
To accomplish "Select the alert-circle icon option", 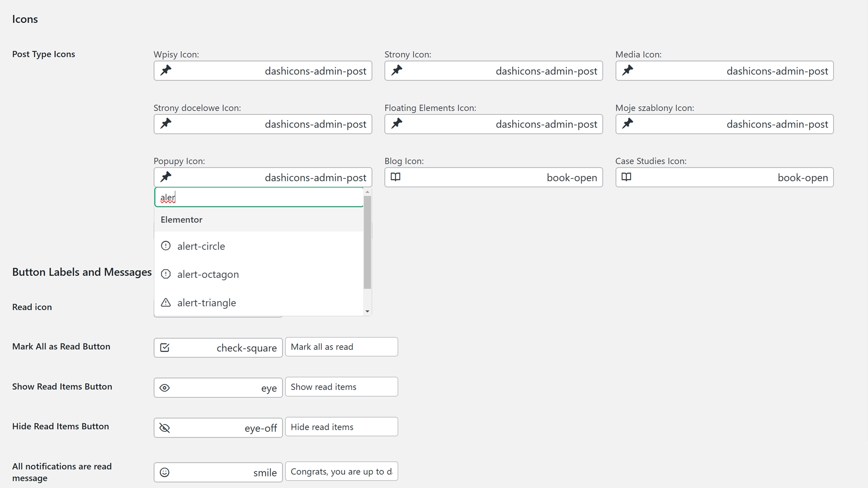I will 259,246.
